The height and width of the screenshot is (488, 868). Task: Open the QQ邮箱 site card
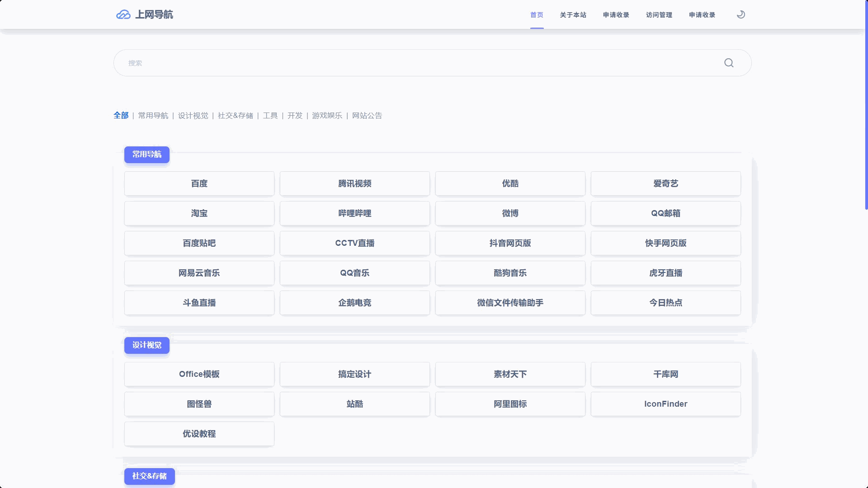666,213
